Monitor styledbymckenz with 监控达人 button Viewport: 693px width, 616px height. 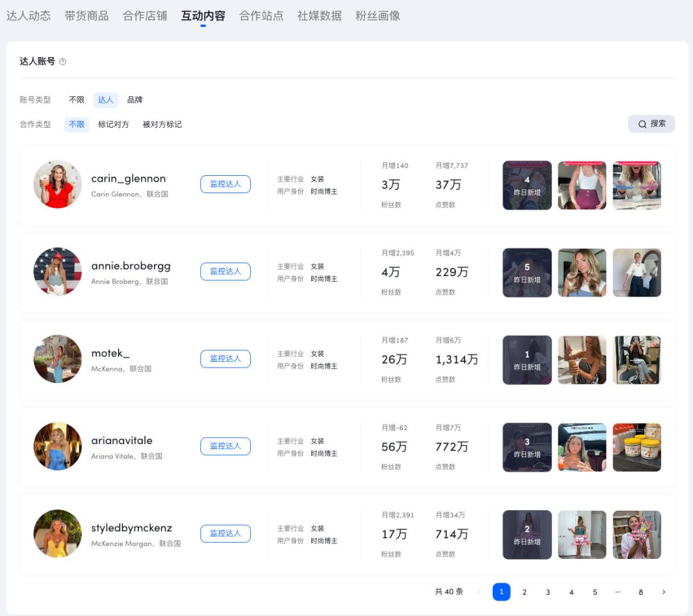(x=225, y=534)
